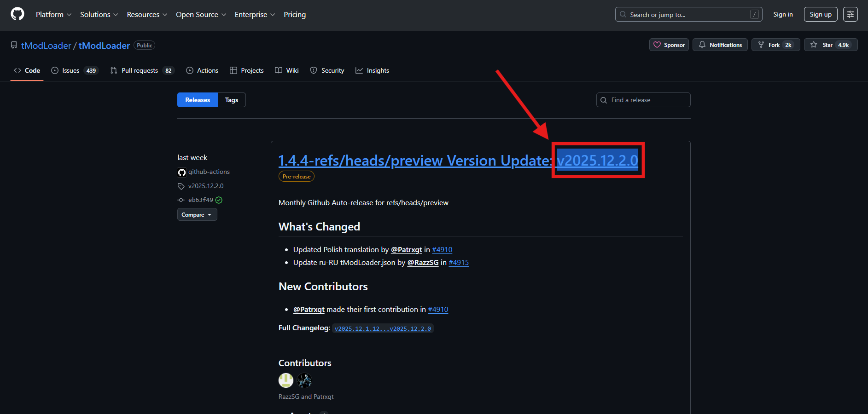
Task: View the Security tab
Action: (327, 70)
